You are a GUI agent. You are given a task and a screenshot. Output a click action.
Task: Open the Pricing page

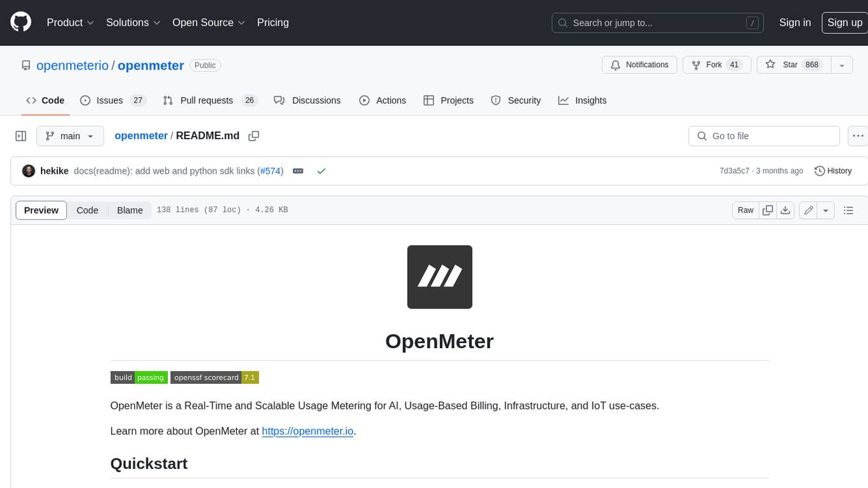tap(273, 22)
